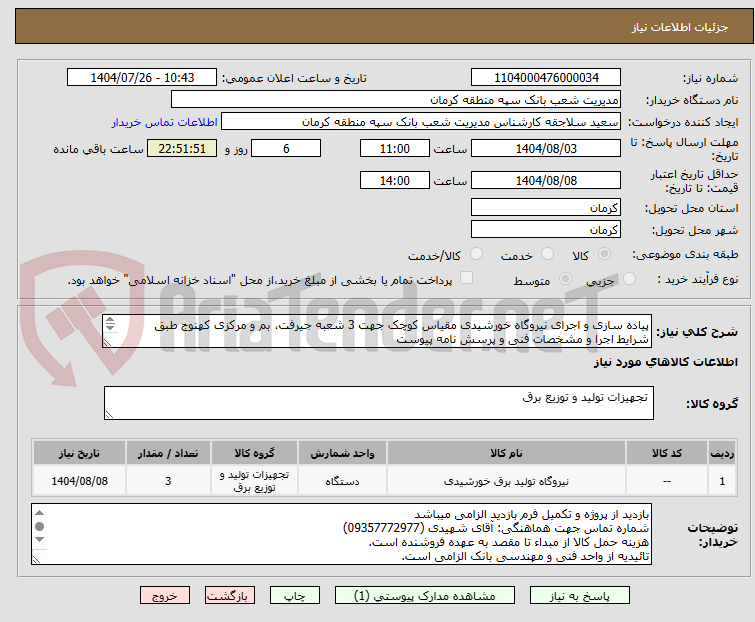Select the خدمت radio button
This screenshot has height=622, width=755.
pyautogui.click(x=547, y=254)
